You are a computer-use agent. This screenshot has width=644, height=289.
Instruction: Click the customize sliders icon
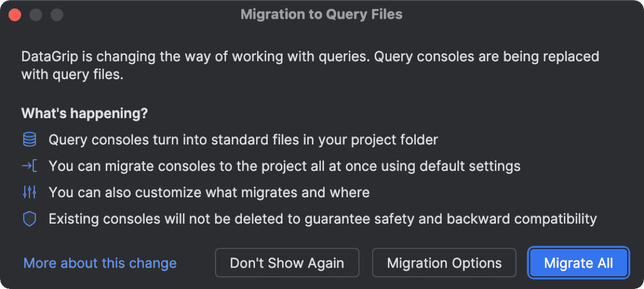pos(30,193)
